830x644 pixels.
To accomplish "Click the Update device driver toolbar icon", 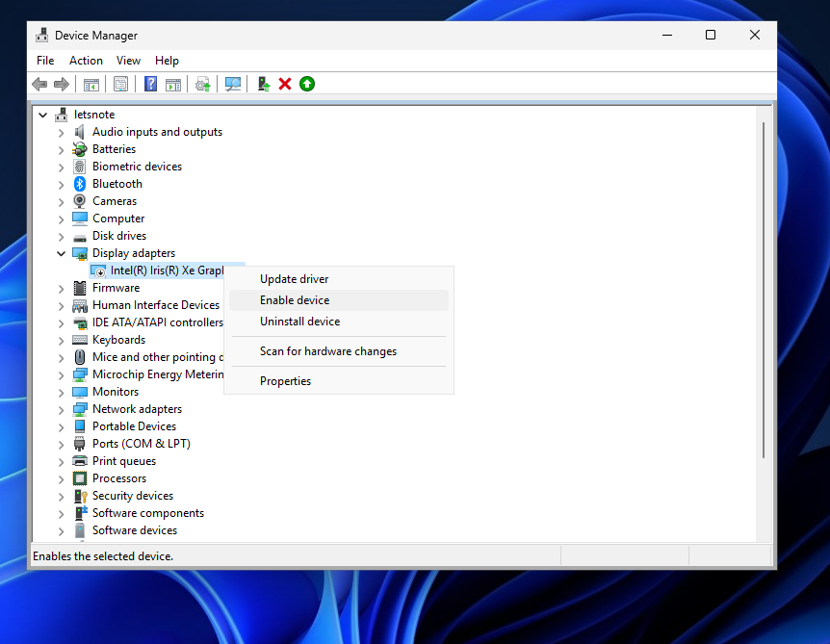I will (x=203, y=84).
